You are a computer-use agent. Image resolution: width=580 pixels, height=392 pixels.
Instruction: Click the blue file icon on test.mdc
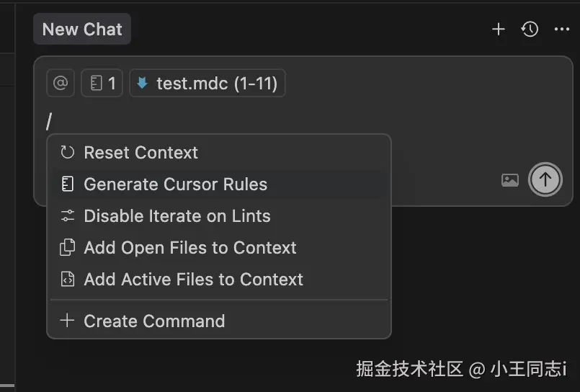[x=143, y=84]
